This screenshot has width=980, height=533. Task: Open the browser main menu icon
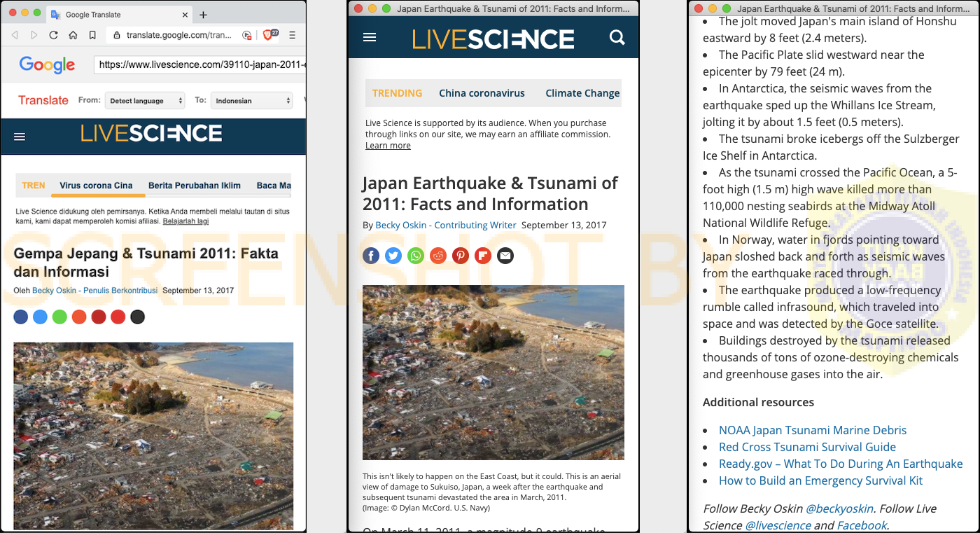(x=292, y=35)
